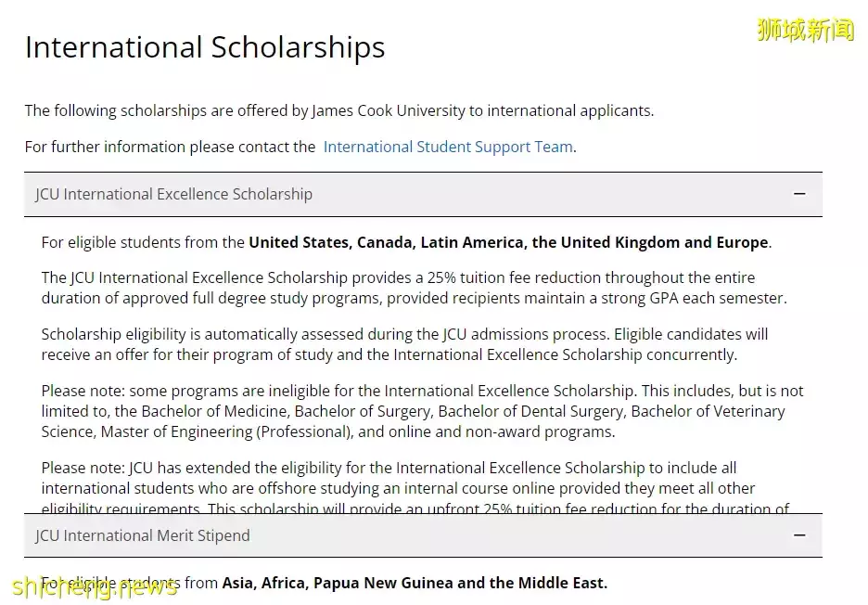Click the For further information please contact text
Image resolution: width=868 pixels, height=605 pixels.
170,147
